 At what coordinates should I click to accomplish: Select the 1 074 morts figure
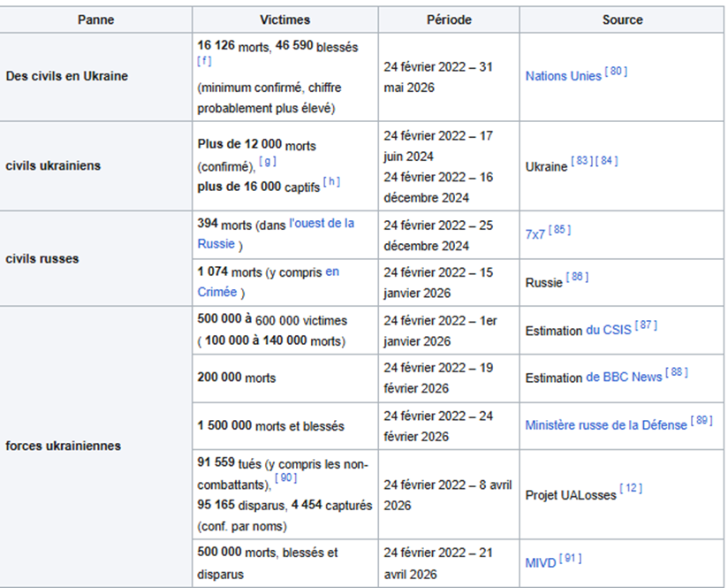[x=230, y=271]
